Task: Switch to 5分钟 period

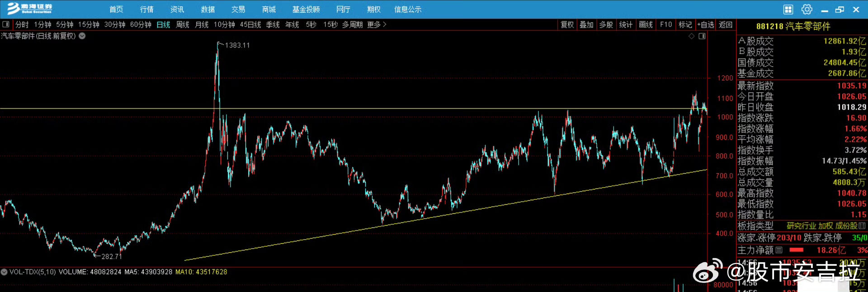Action: point(65,24)
